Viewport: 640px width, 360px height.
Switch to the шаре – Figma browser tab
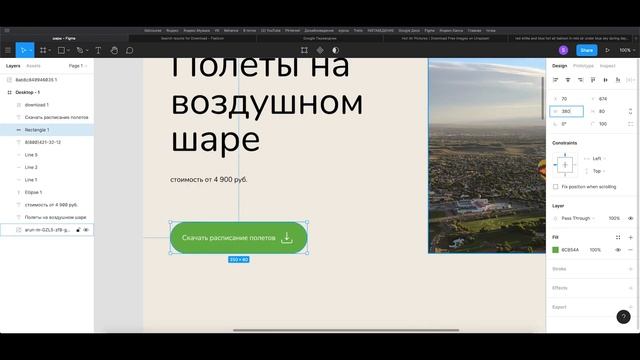[x=64, y=38]
